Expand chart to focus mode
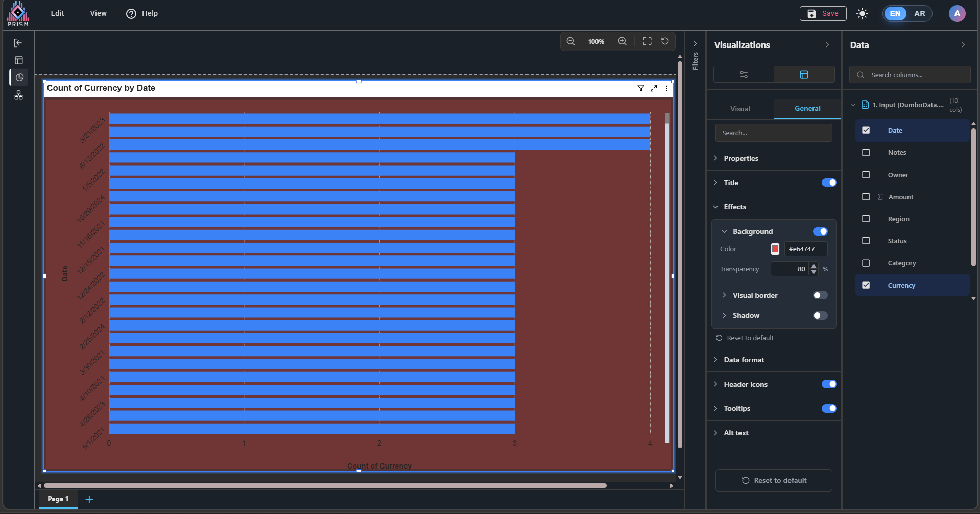This screenshot has width=980, height=514. click(x=654, y=88)
